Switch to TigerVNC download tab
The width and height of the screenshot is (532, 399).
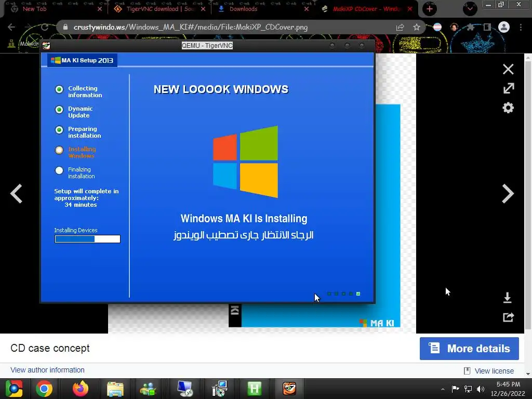tap(160, 9)
